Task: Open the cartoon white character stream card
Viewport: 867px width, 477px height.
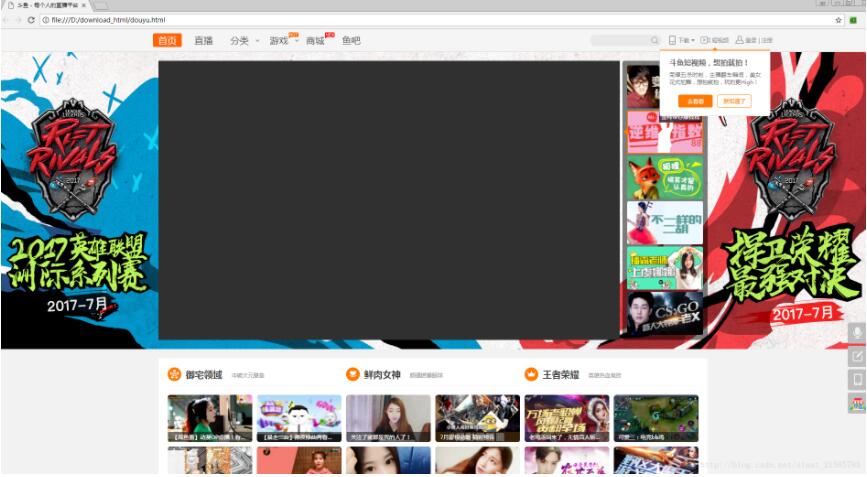Action: [299, 418]
